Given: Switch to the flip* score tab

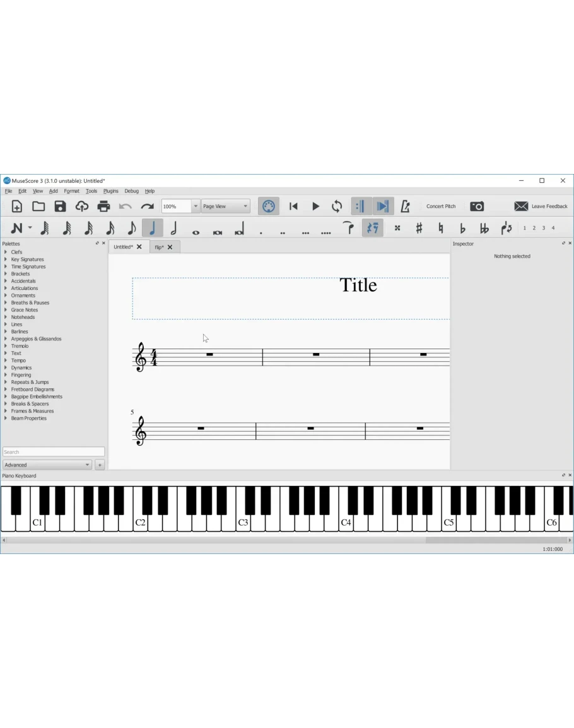Looking at the screenshot, I should click(159, 247).
